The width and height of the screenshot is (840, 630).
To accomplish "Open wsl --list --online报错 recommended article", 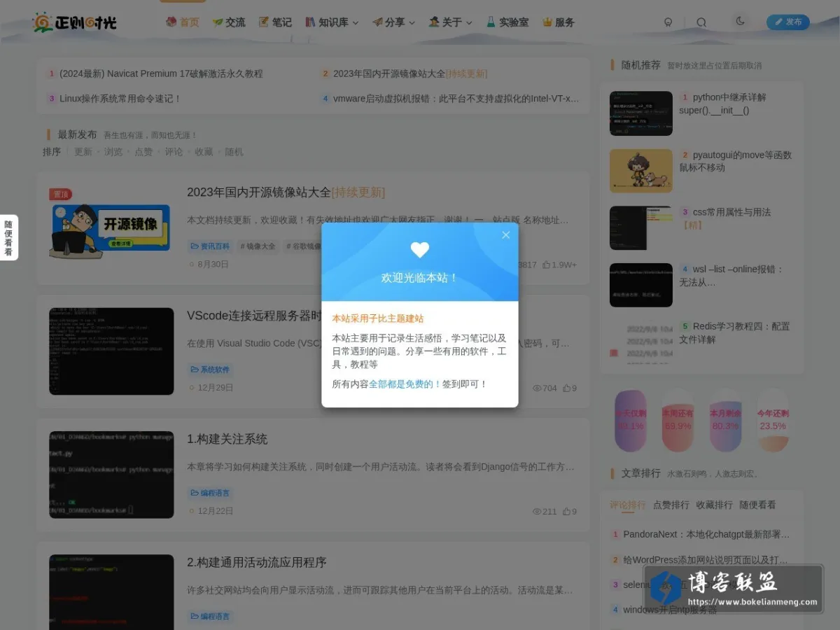I will pos(731,276).
